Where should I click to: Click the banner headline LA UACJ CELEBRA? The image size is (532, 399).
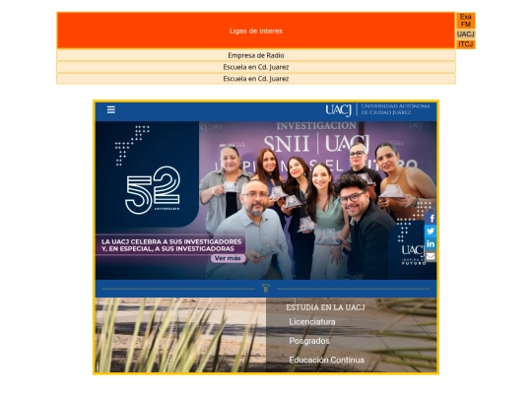(x=171, y=245)
